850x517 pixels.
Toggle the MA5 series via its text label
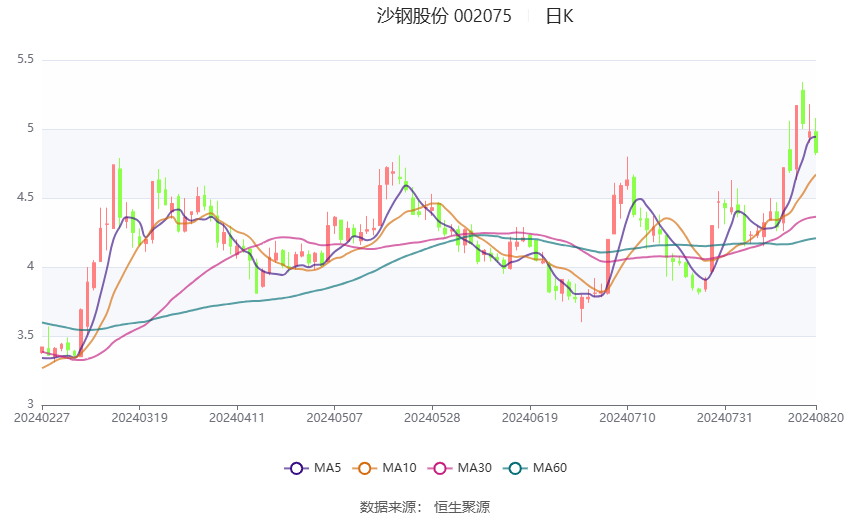pos(328,467)
